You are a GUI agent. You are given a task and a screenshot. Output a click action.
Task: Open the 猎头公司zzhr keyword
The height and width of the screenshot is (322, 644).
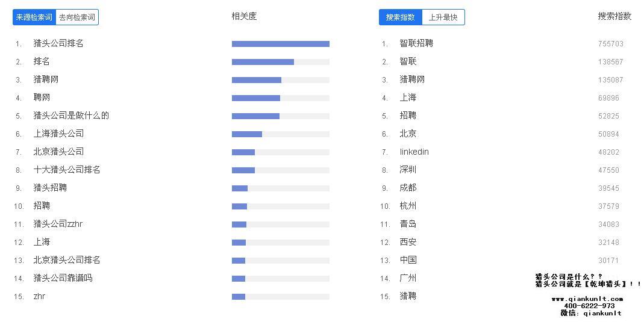58,224
